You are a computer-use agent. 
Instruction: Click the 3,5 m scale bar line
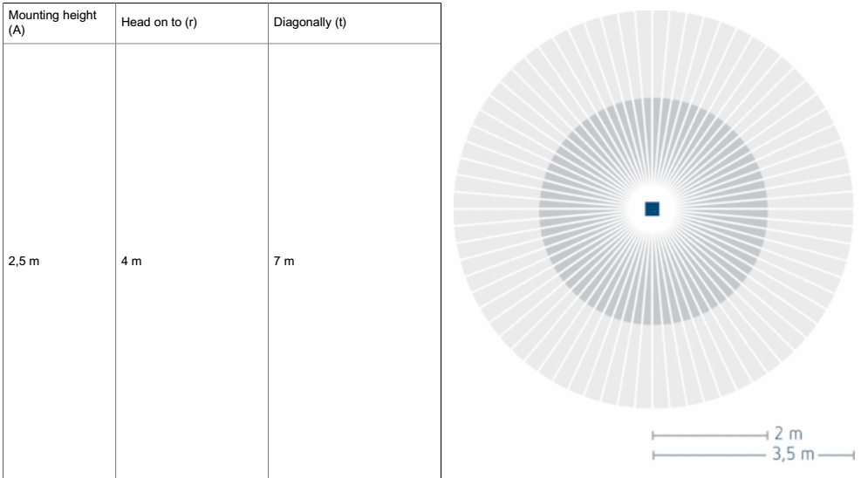coord(754,455)
